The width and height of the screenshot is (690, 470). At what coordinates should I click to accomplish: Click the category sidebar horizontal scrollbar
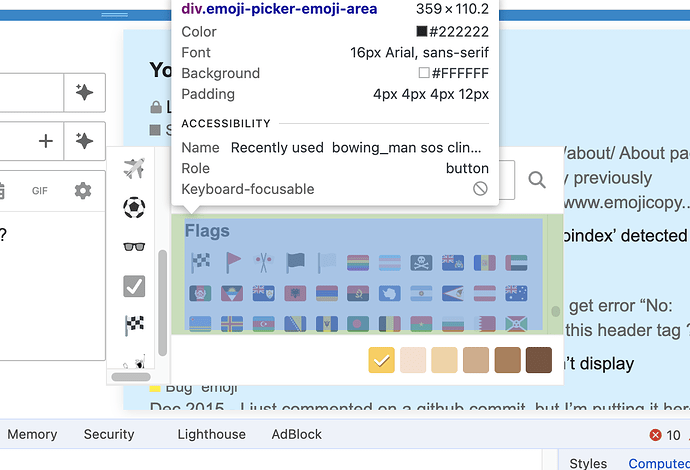click(x=131, y=377)
